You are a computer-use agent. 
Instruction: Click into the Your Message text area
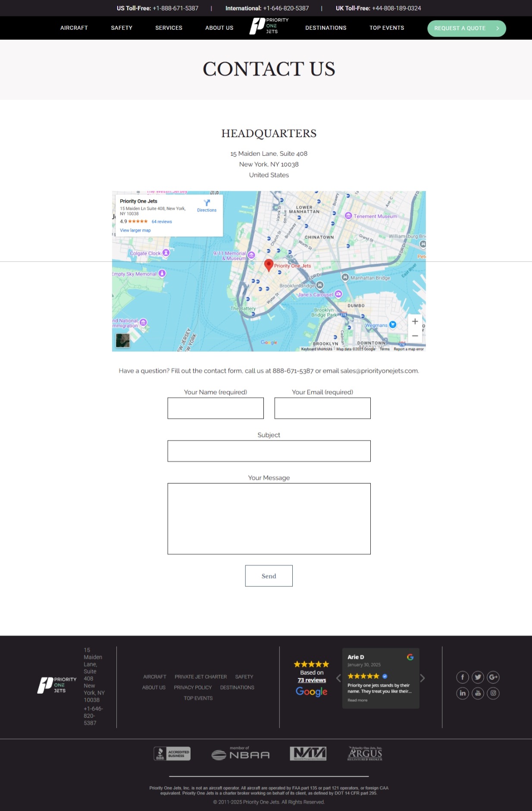pyautogui.click(x=269, y=519)
